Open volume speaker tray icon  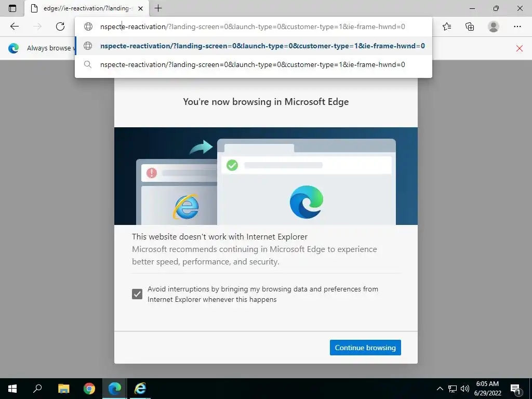pyautogui.click(x=465, y=389)
